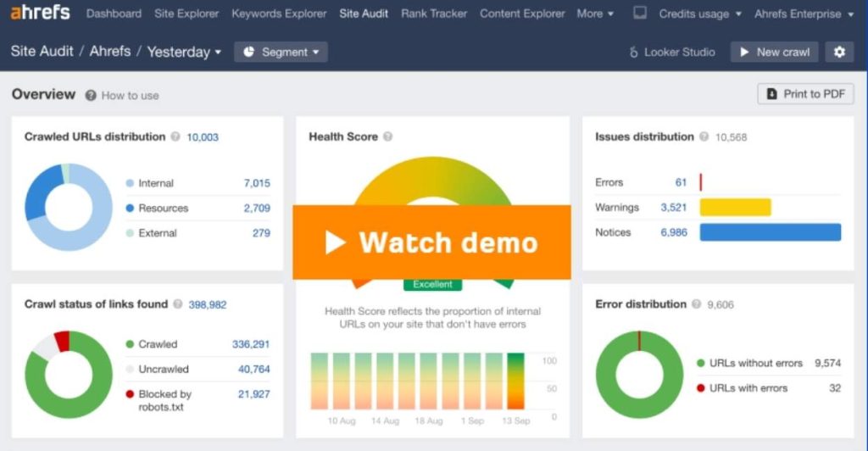This screenshot has height=451, width=868.
Task: Click the 7,015 Internal URLs count
Action: (256, 183)
